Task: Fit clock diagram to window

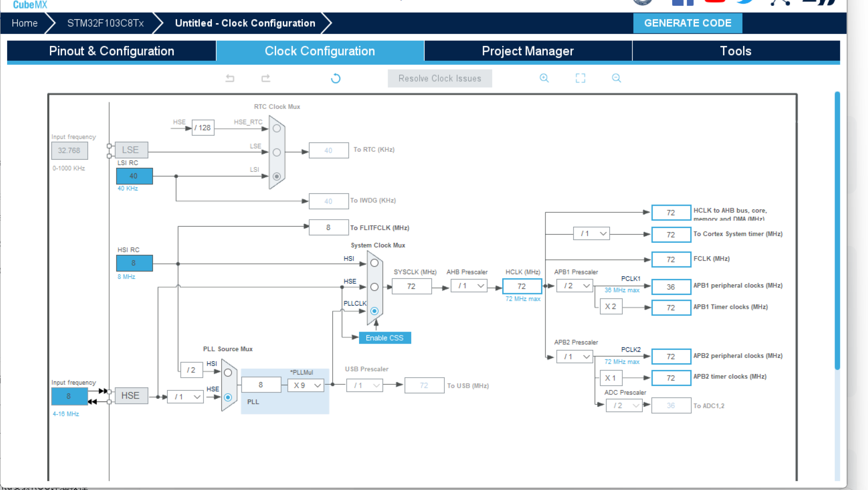Action: [x=580, y=78]
